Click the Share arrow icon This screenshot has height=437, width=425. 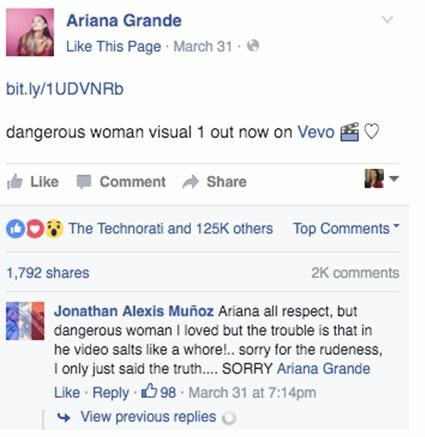tap(191, 182)
